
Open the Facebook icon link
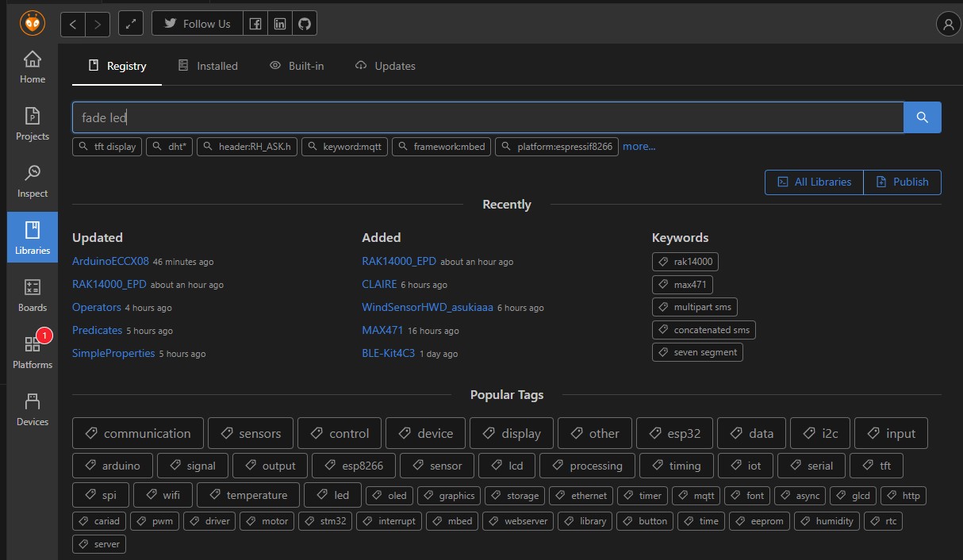click(255, 24)
